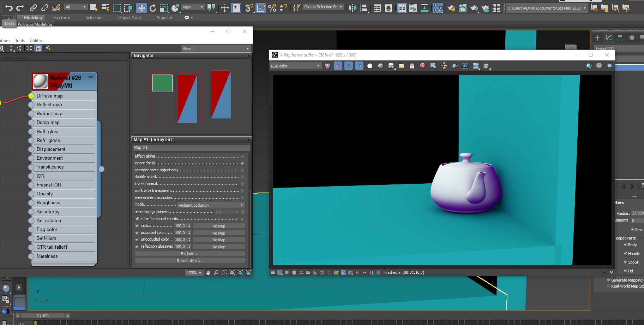Switch to the Freeform ribbon tab

(x=61, y=18)
